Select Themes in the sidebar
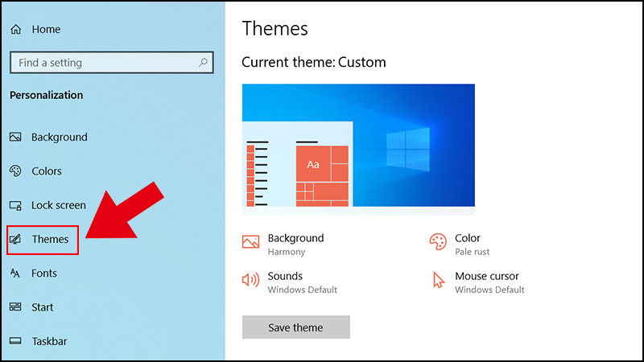Screen dimensions: 644x362 pos(43,240)
